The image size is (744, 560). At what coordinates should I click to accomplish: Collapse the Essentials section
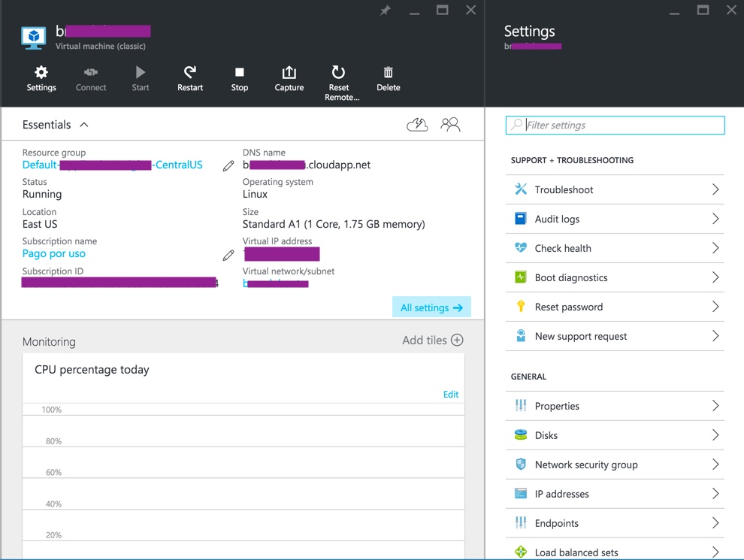point(84,125)
